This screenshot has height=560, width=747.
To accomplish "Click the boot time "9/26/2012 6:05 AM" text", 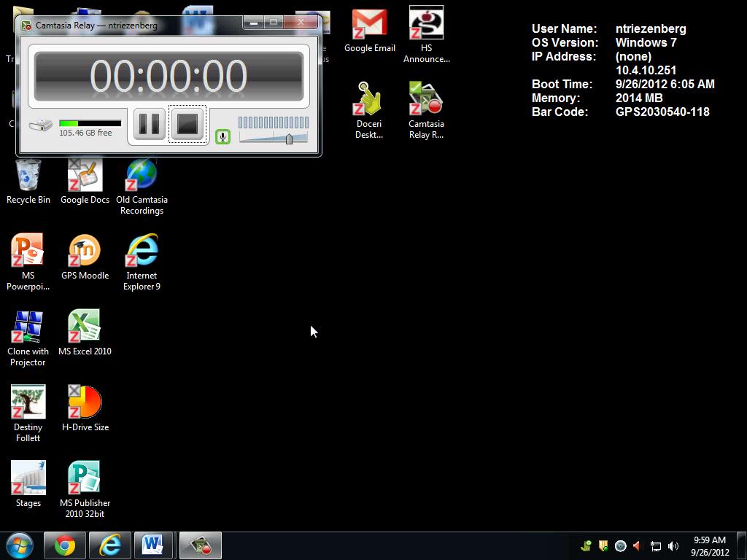I will (x=665, y=85).
